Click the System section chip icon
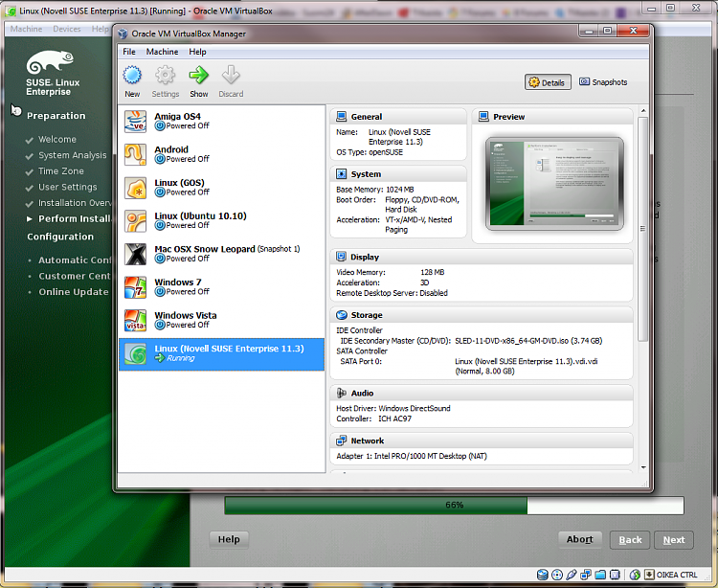Screen dimensions: 718x588 [x=341, y=174]
